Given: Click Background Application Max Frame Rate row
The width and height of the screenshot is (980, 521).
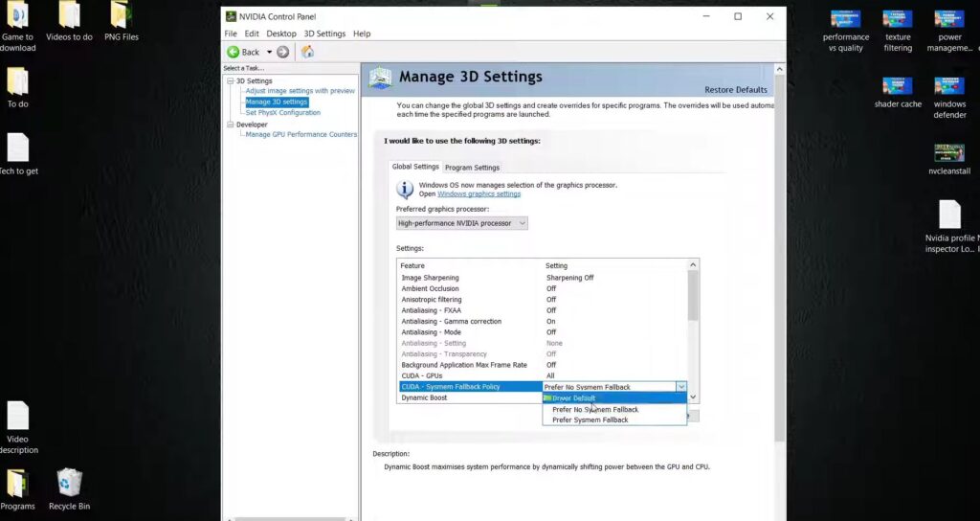Looking at the screenshot, I should point(544,365).
